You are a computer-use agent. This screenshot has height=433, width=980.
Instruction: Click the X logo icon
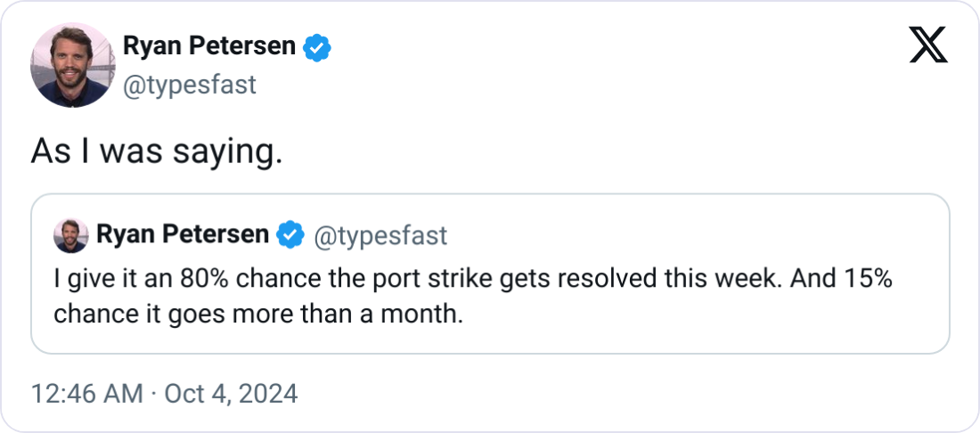pyautogui.click(x=927, y=45)
